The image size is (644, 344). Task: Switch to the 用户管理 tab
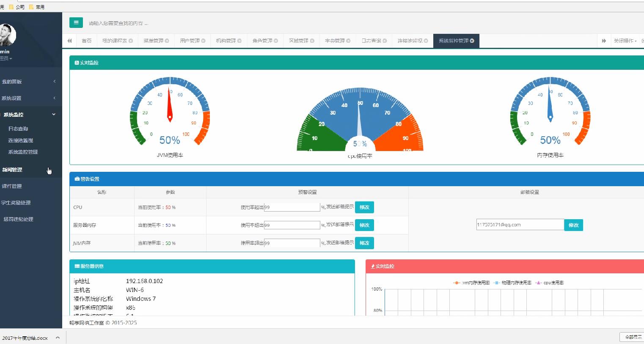189,41
